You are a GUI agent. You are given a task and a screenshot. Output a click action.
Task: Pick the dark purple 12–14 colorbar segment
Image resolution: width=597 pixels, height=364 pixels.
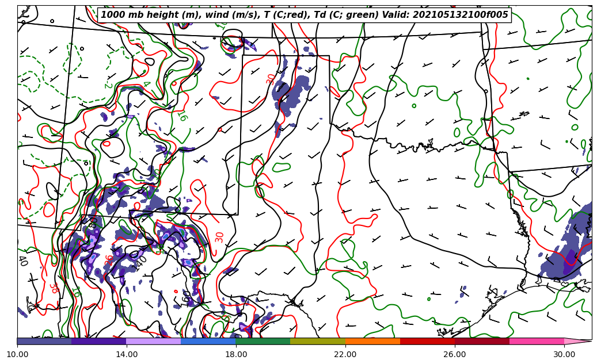click(x=99, y=341)
